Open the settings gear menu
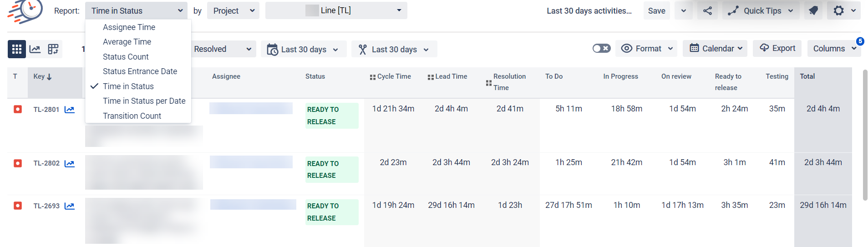Screen dimensions: 868x247 844,11
